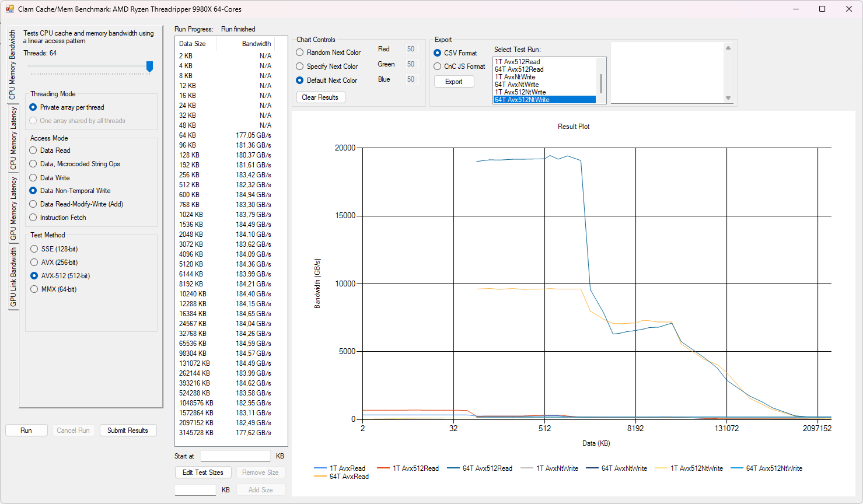
Task: Select Default Next Color option
Action: (x=327, y=80)
